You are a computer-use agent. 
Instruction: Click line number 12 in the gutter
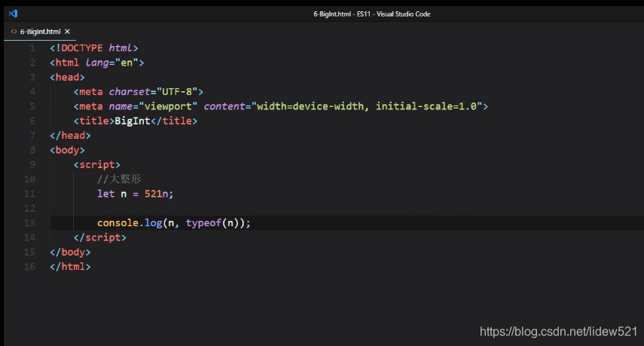click(29, 208)
